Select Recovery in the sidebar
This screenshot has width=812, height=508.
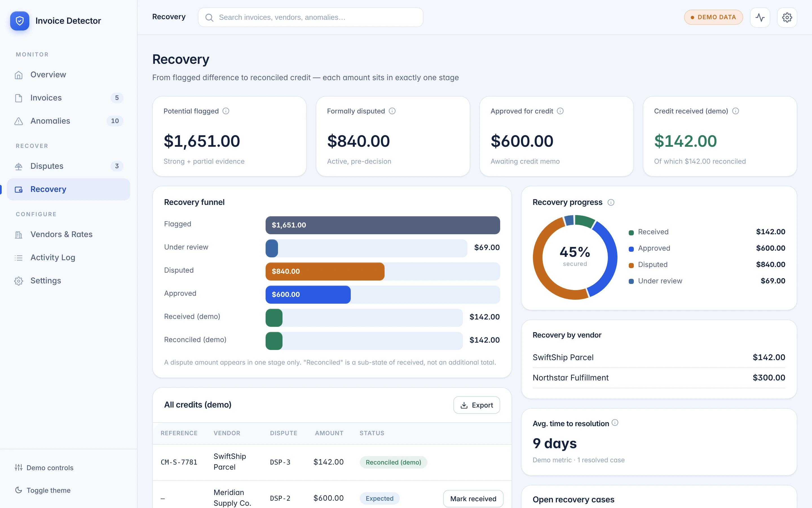pos(69,189)
